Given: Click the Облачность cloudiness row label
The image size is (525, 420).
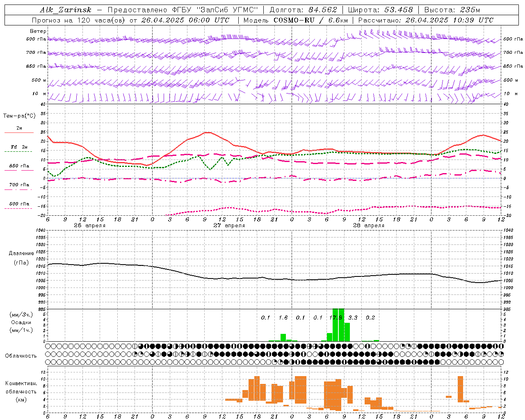Looking at the screenshot, I should pyautogui.click(x=21, y=356).
